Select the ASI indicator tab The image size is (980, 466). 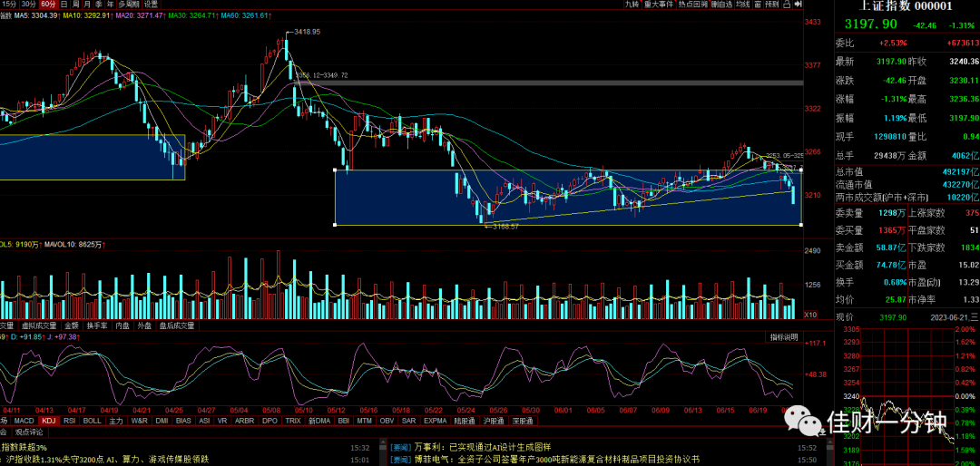pos(204,421)
